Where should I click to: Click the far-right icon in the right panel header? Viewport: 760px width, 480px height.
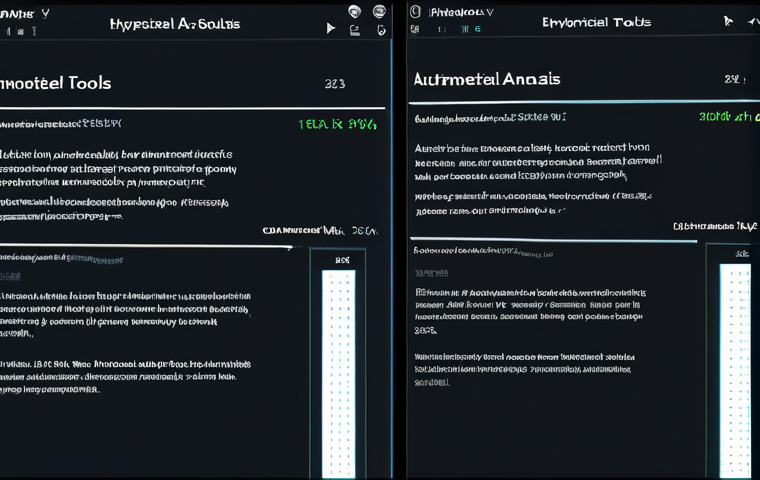[x=754, y=21]
